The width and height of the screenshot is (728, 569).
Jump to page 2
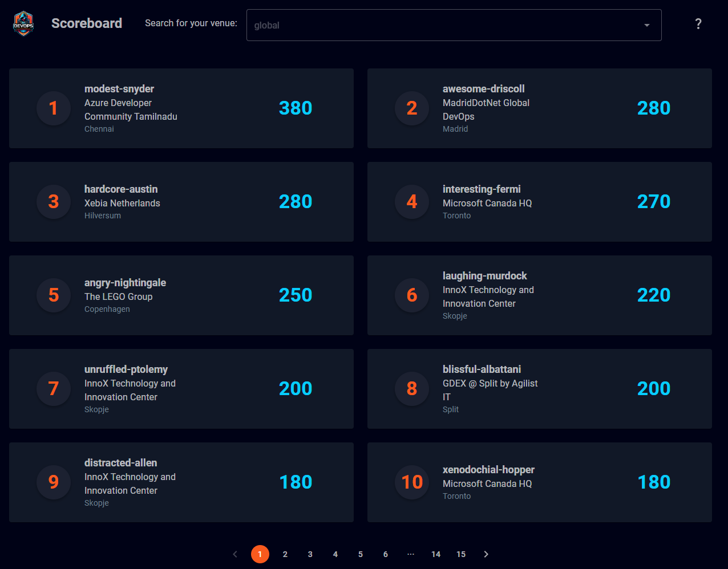[285, 554]
